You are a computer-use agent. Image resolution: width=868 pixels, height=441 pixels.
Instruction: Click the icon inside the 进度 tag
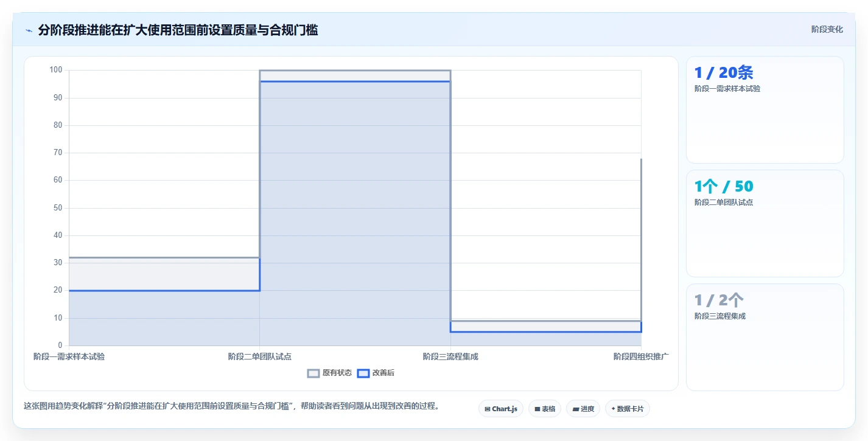click(x=576, y=409)
